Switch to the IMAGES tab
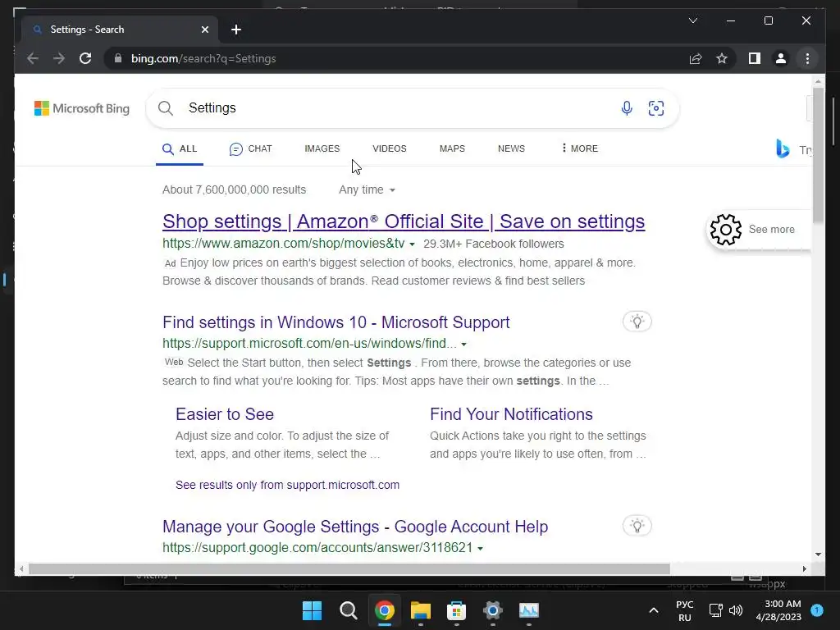 tap(322, 148)
